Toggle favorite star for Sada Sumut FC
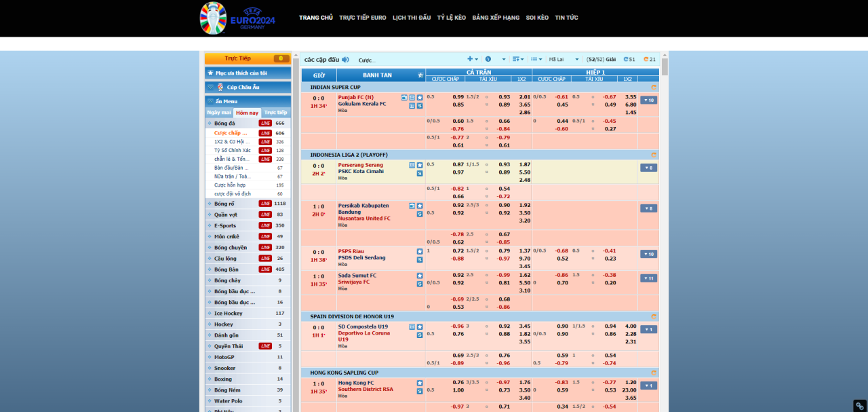Viewport: 868px width, 412px height. [x=420, y=276]
